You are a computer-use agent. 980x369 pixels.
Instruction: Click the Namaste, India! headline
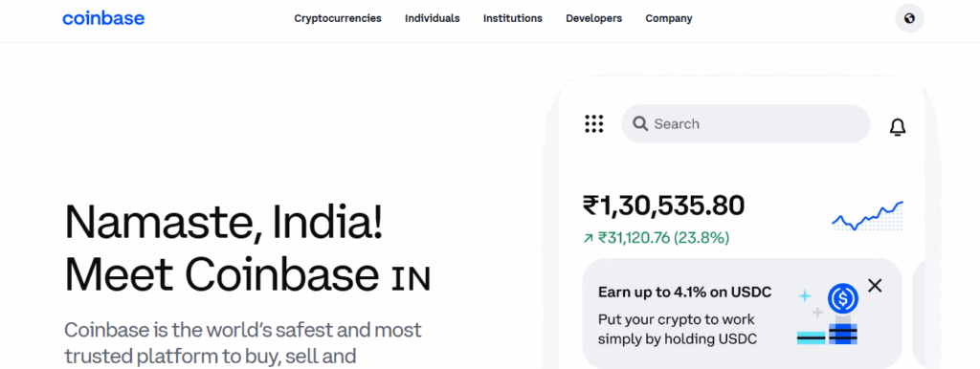click(223, 224)
